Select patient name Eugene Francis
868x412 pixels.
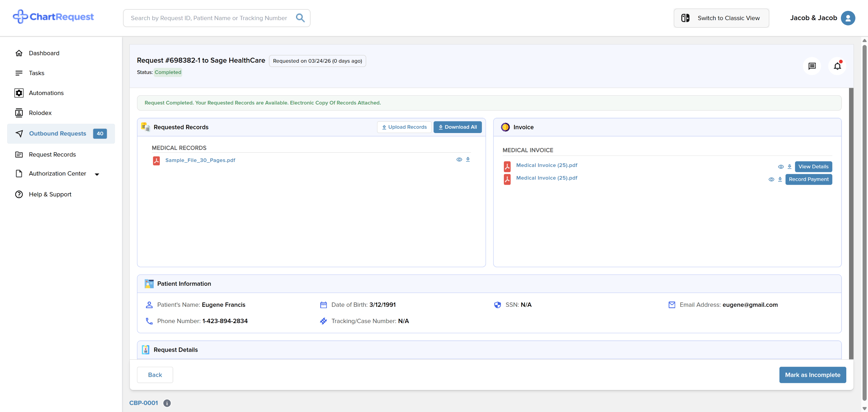point(223,305)
